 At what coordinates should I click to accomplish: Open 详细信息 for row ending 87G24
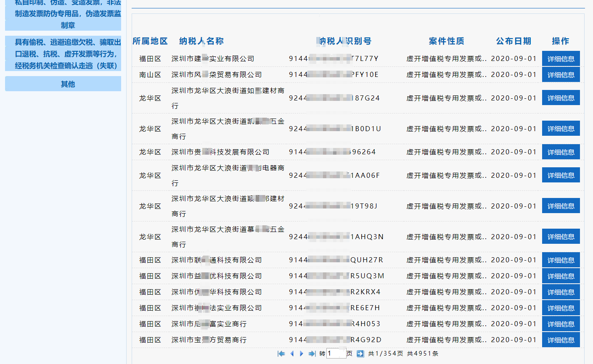[561, 98]
